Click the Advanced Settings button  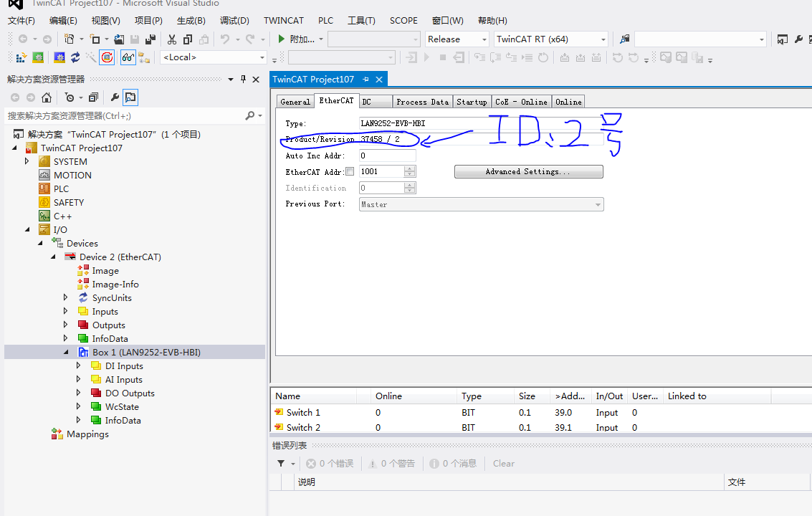tap(528, 171)
